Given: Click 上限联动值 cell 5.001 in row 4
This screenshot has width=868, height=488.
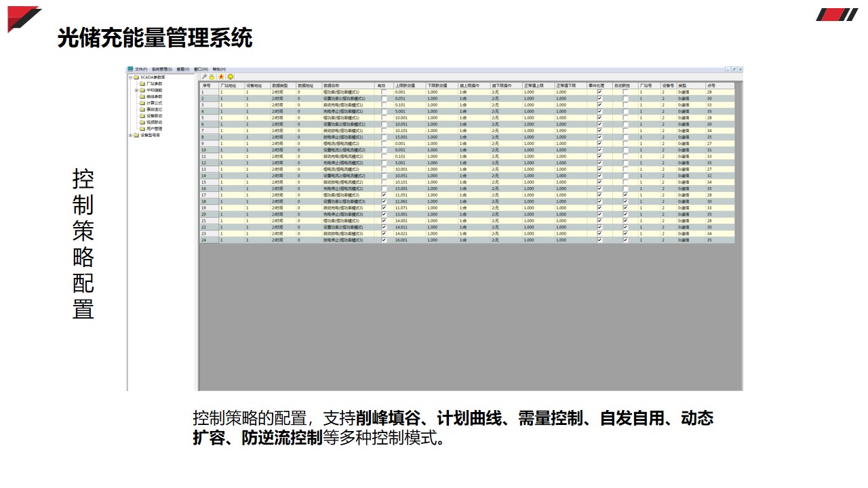Looking at the screenshot, I should pyautogui.click(x=410, y=111).
